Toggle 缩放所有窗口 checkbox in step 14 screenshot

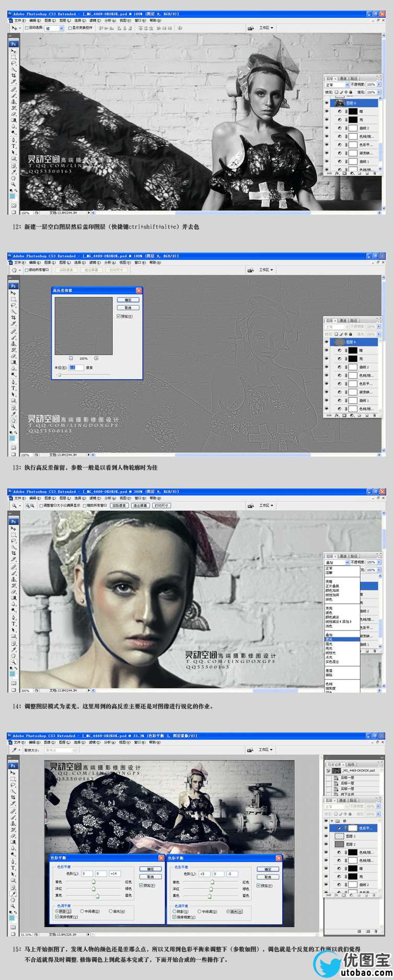tap(85, 506)
